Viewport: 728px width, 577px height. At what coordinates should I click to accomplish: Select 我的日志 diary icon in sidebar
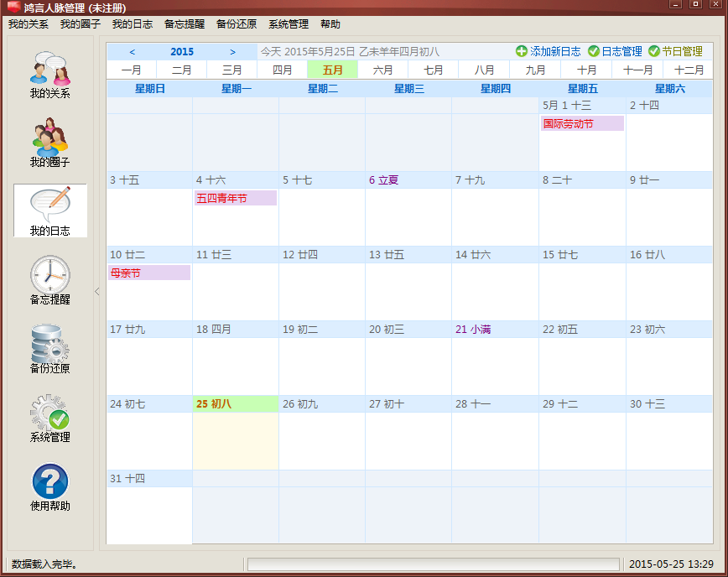pyautogui.click(x=49, y=206)
